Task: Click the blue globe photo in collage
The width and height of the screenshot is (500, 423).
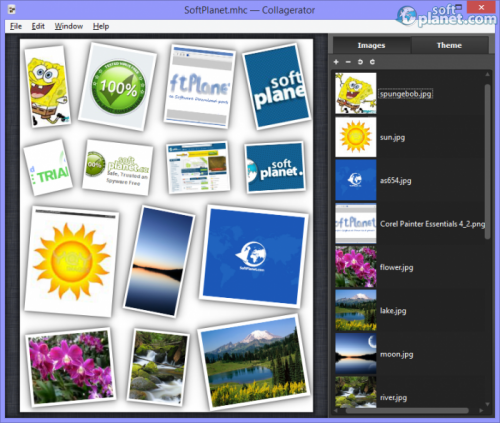Action: coord(254,257)
